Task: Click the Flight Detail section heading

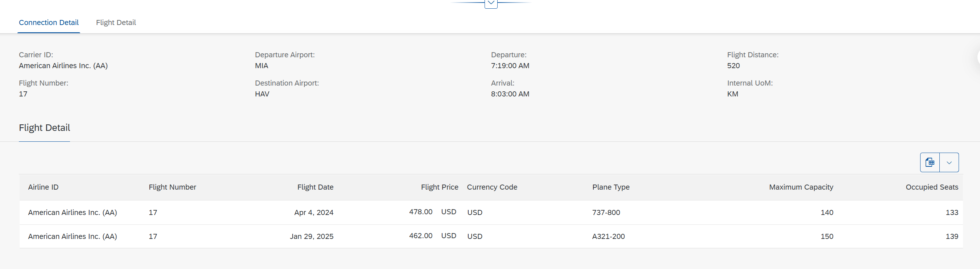Action: (x=45, y=128)
